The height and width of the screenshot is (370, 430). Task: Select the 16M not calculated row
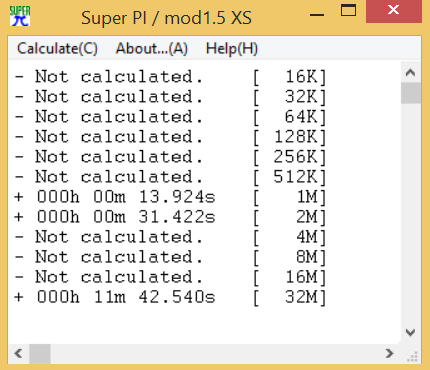point(171,277)
